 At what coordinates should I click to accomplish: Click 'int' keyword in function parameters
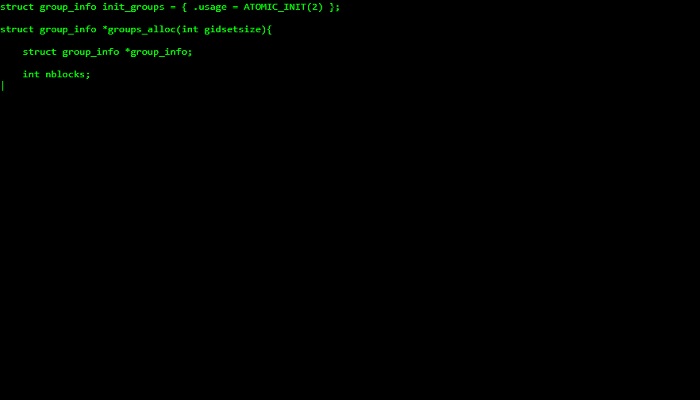(x=190, y=29)
